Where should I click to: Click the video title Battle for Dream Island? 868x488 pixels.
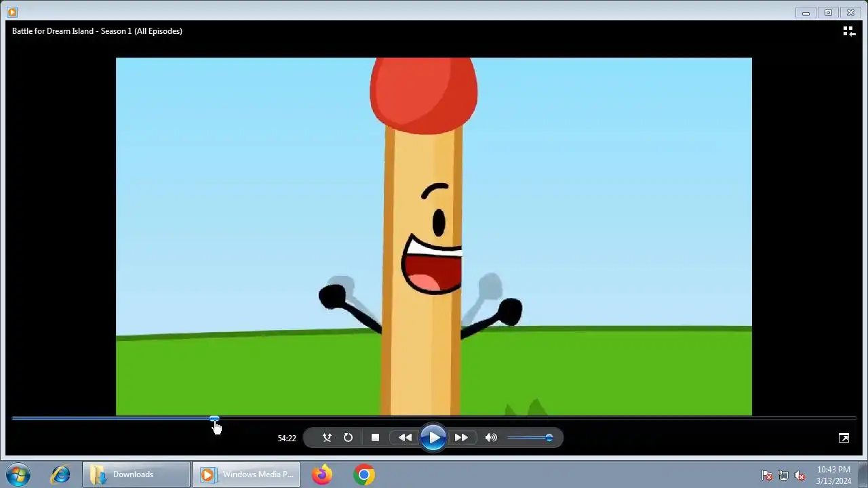click(x=97, y=31)
